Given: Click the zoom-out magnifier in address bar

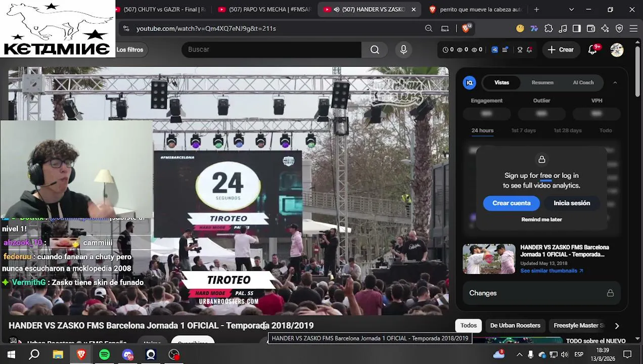Looking at the screenshot, I should pyautogui.click(x=429, y=28).
